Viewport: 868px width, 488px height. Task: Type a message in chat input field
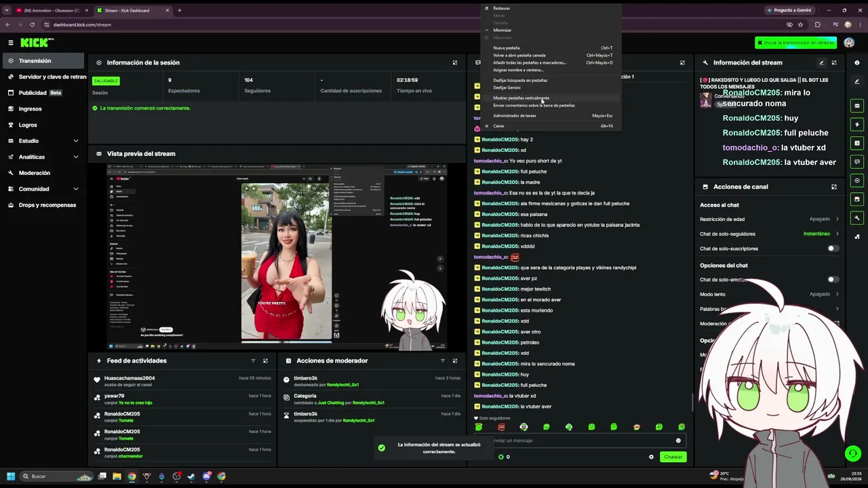click(x=580, y=441)
